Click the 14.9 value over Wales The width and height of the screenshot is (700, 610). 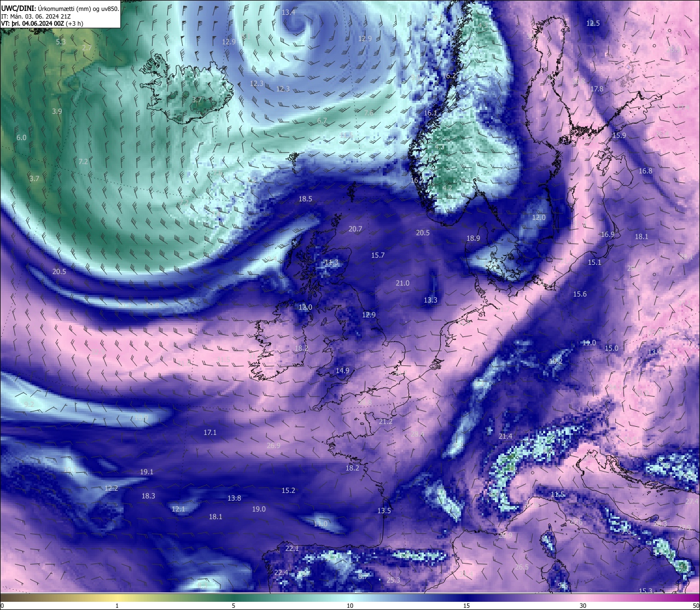(342, 370)
